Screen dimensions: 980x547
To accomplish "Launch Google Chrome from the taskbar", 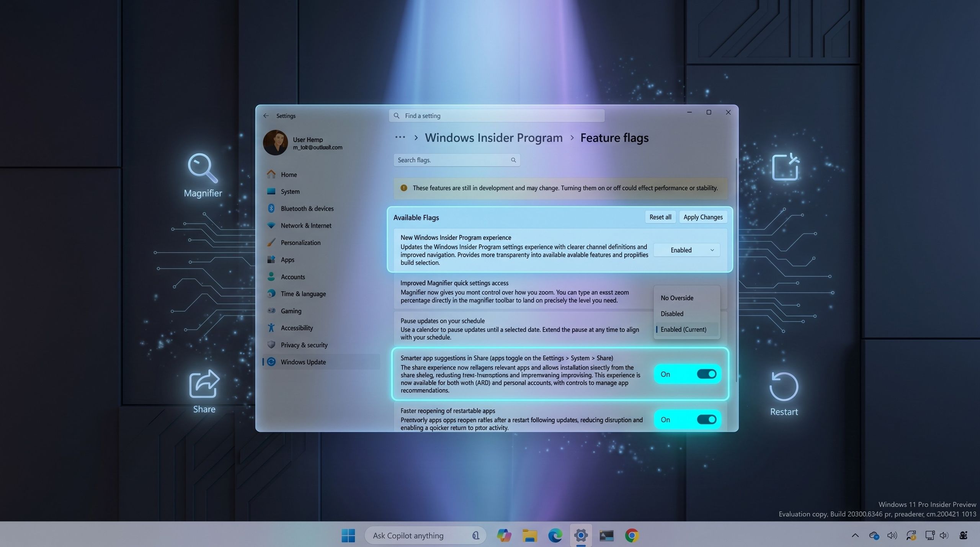I will coord(632,536).
